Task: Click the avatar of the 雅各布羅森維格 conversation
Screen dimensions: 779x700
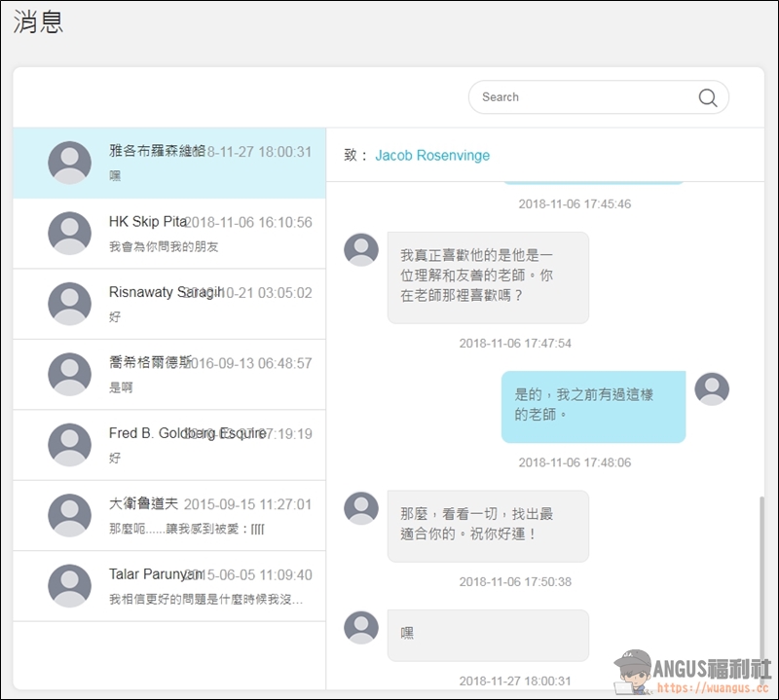Action: 69,163
